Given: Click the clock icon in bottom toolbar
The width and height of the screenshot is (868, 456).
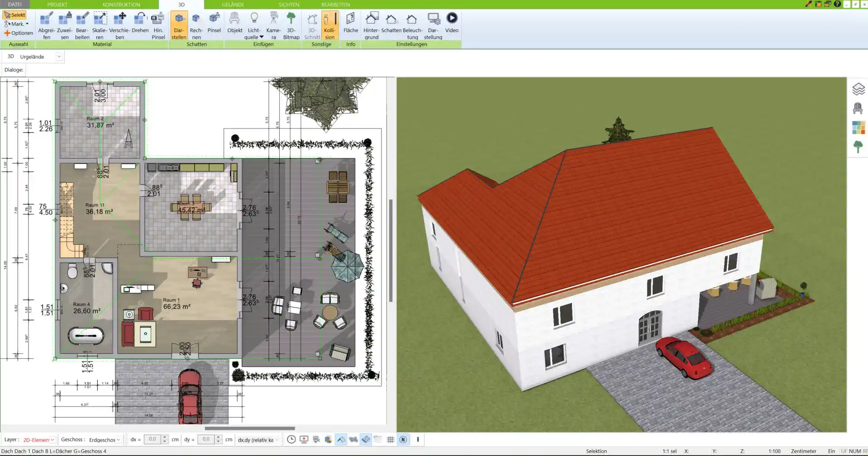Looking at the screenshot, I should tap(291, 439).
